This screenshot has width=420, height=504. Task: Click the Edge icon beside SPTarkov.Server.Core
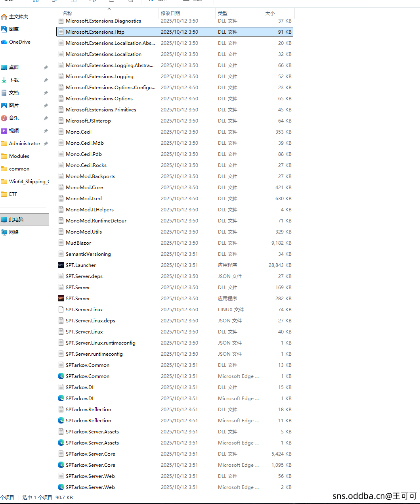pos(61,465)
